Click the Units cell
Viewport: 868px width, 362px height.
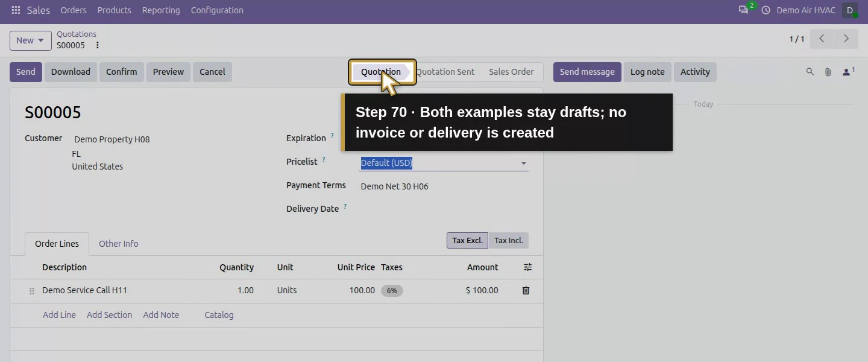click(x=287, y=290)
